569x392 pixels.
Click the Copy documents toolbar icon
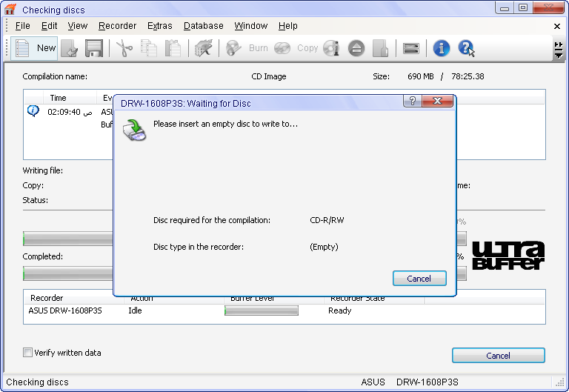click(149, 48)
